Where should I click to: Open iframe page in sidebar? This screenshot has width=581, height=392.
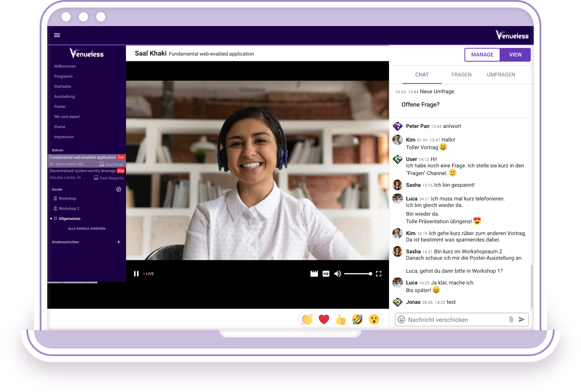click(x=60, y=127)
